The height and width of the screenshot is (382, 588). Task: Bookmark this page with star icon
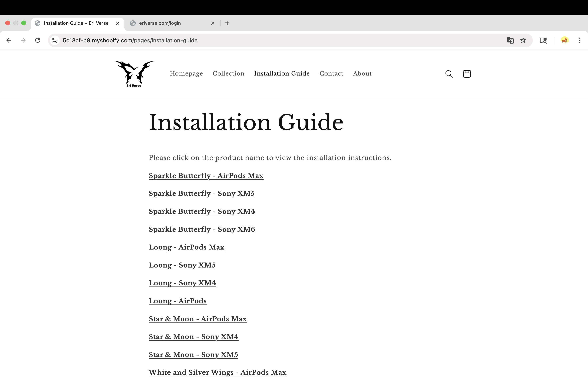click(x=523, y=40)
